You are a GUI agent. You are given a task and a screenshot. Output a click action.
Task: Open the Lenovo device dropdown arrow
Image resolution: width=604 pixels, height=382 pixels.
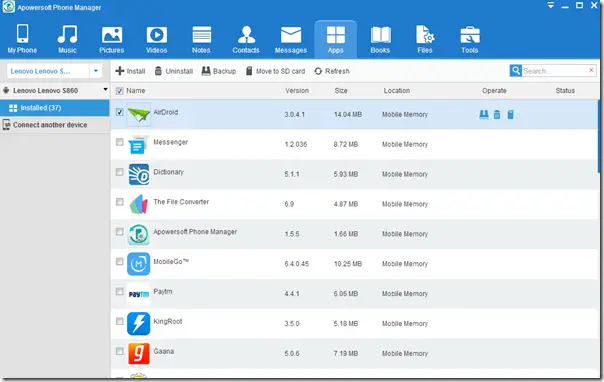[96, 71]
